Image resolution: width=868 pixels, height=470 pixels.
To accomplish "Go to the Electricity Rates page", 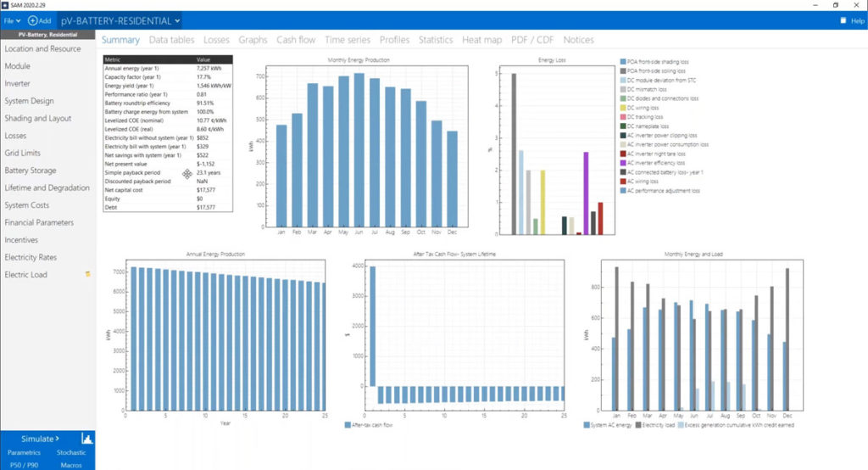I will click(x=31, y=257).
